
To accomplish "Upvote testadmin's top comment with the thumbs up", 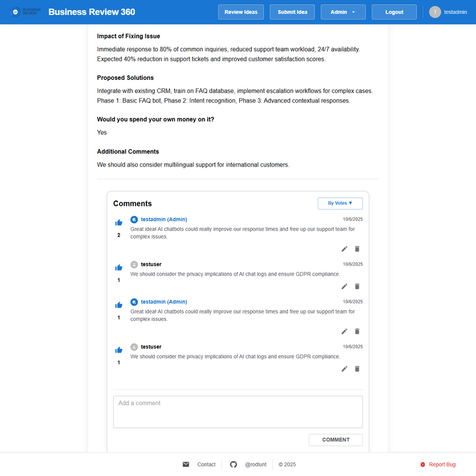I will pyautogui.click(x=118, y=221).
